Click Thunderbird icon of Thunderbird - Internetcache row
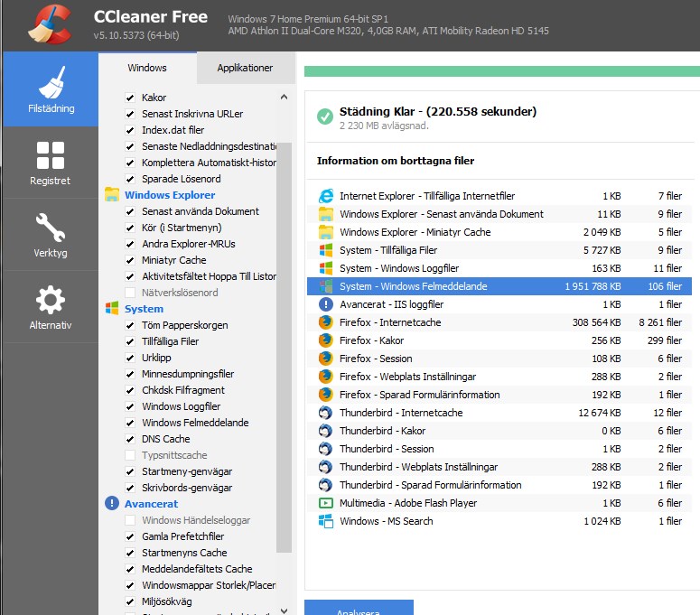 click(326, 413)
